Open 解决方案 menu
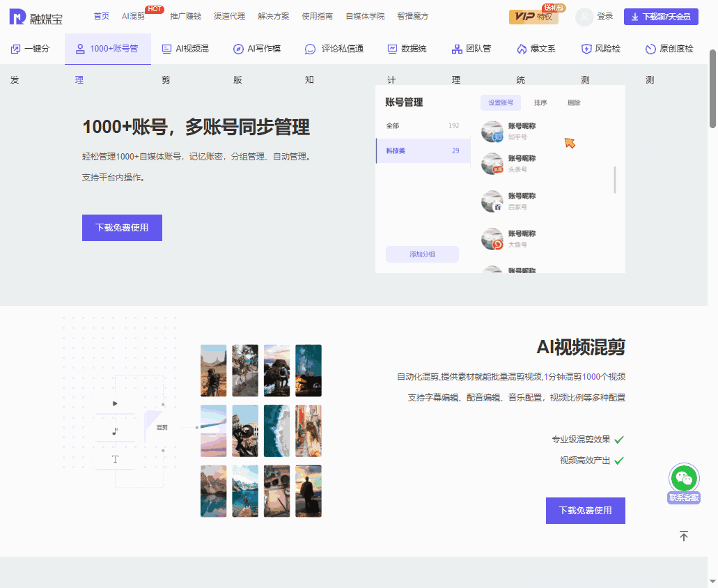Screen dimensions: 718x588 (274, 16)
